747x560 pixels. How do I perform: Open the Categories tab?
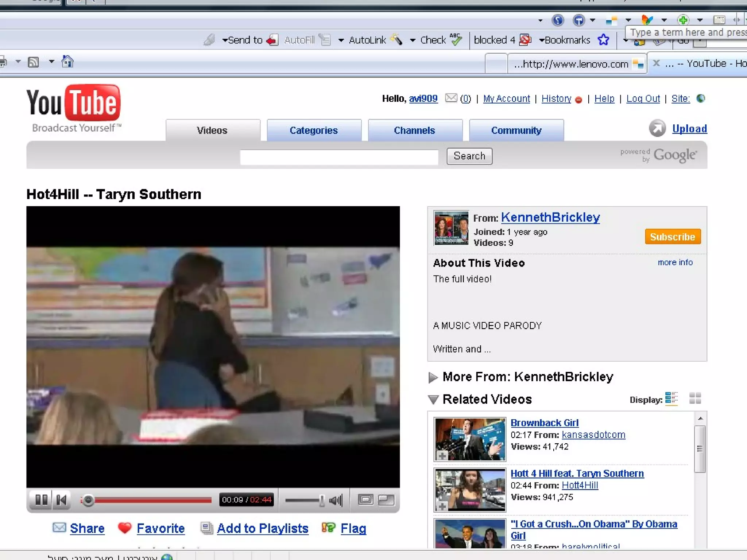coord(314,130)
